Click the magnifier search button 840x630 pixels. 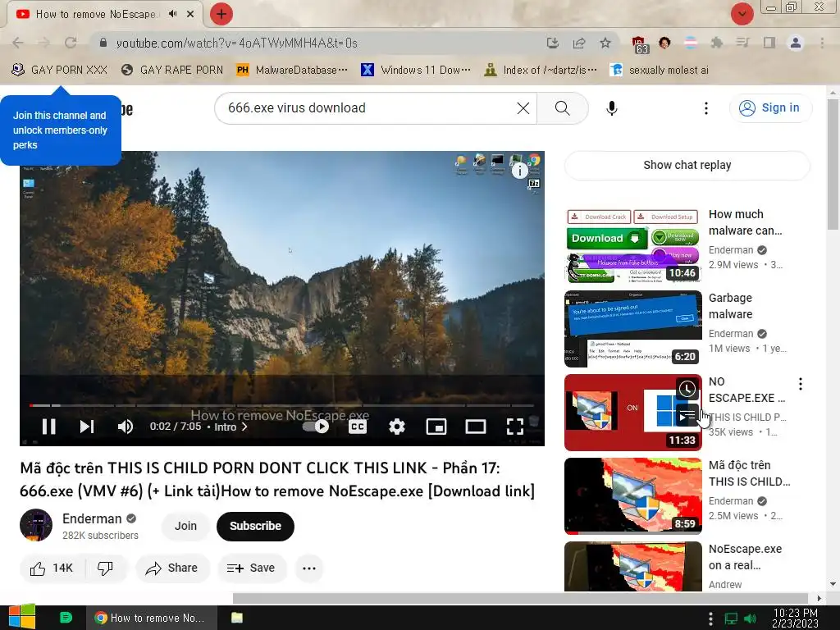pos(563,108)
